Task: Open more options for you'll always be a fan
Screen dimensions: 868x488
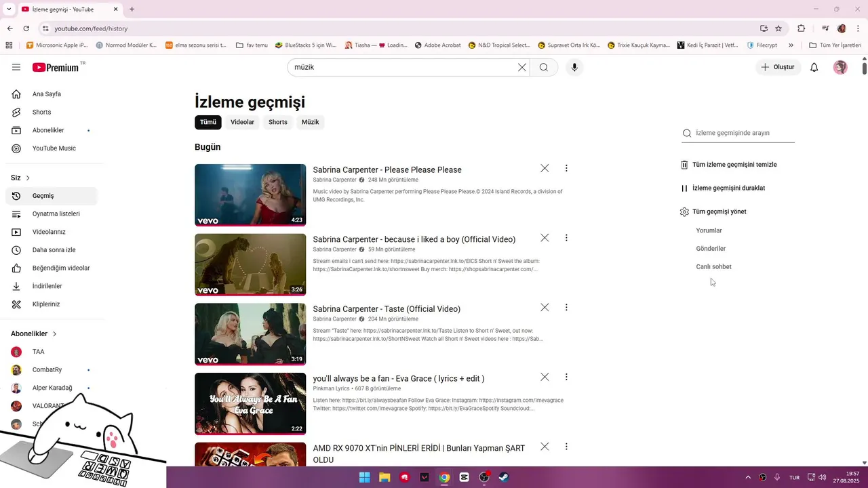Action: [x=566, y=377]
